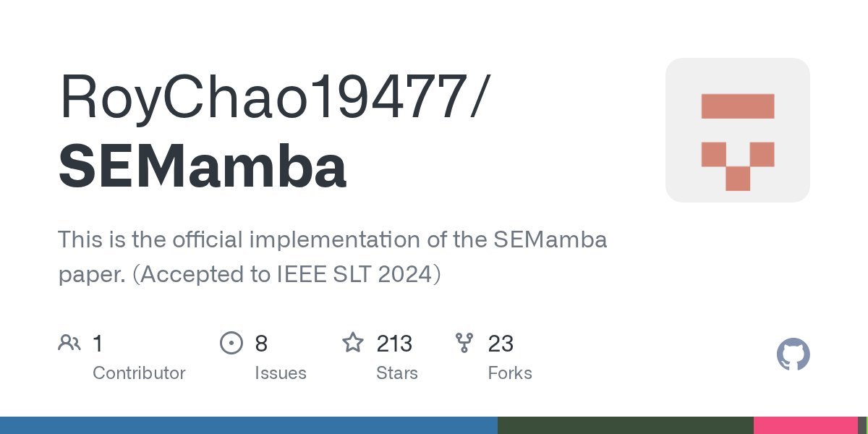Click the pink language bar segment
This screenshot has width=868, height=434.
pyautogui.click(x=805, y=425)
